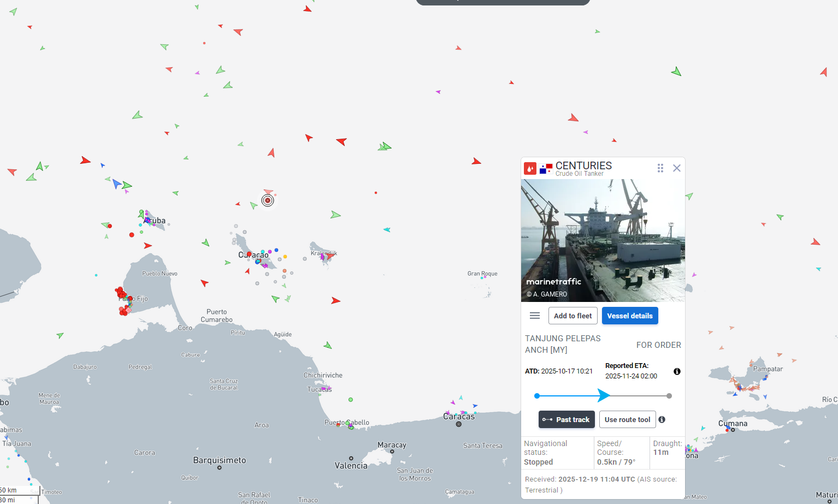
Task: Click the '0.5kn / 79°' speed/course value
Action: (x=616, y=462)
